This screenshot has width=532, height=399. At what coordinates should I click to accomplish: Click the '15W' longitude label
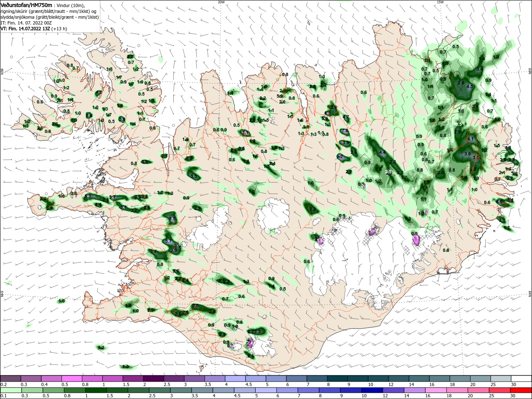click(x=440, y=2)
